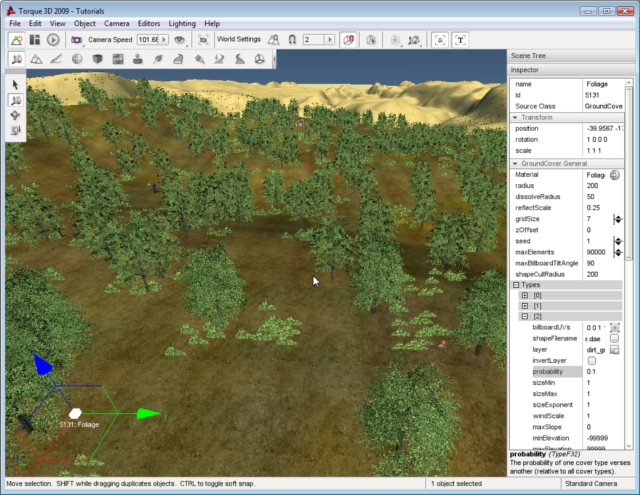Open the billboardUVs editor icon

[x=616, y=327]
